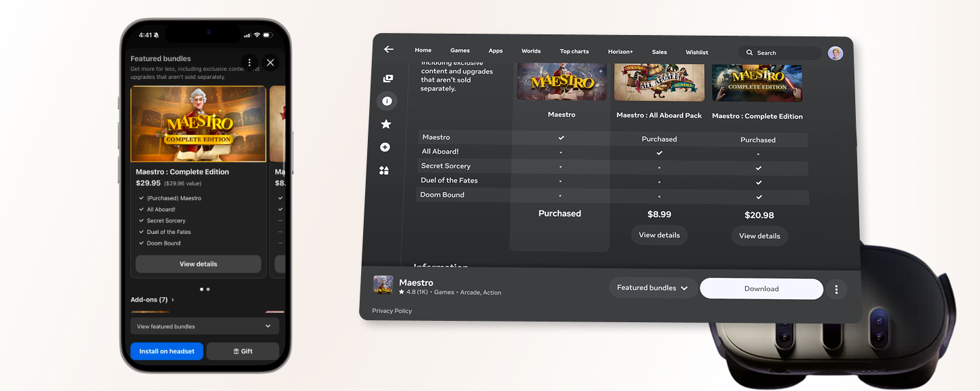Select the '$8.99' price
This screenshot has height=391, width=980.
[659, 214]
